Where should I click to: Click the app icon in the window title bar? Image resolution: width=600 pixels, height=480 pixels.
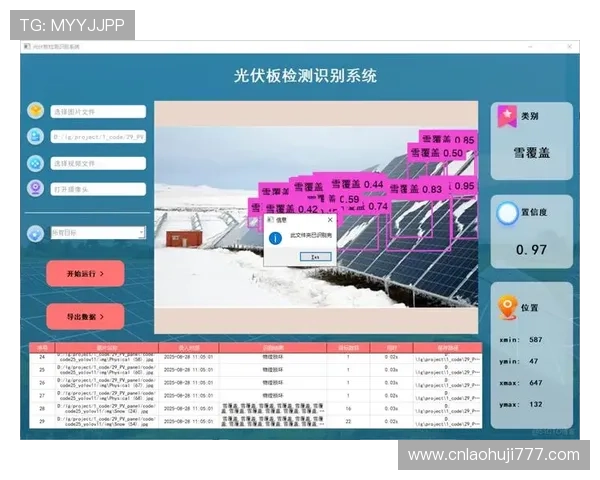pos(27,46)
